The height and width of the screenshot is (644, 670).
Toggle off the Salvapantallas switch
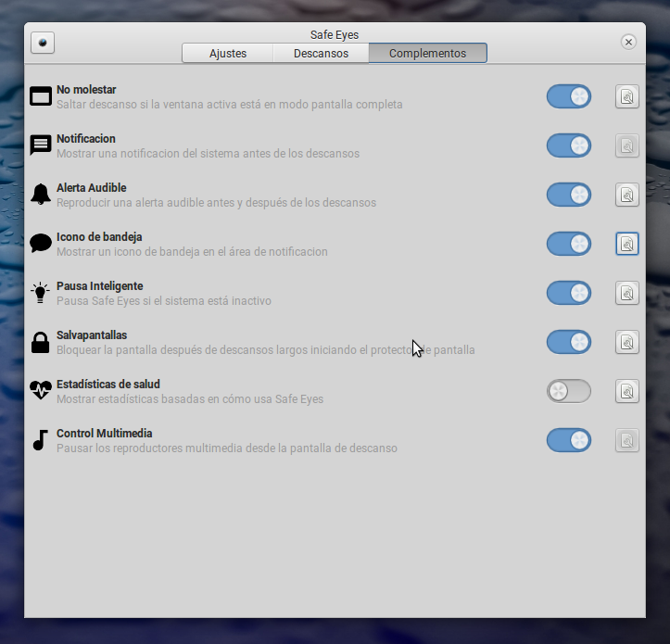coord(568,342)
